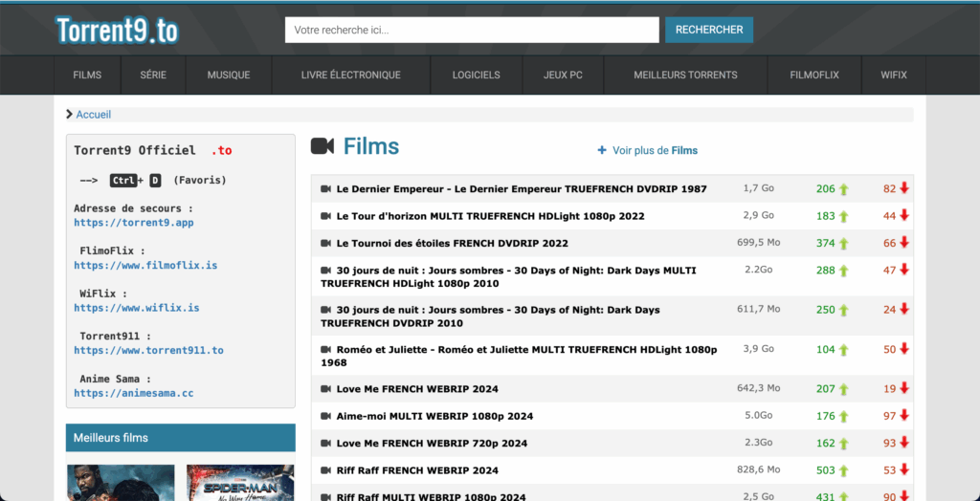Open 30 jours de nuit TRUEFRENCH DVDRIP 2010
Image resolution: width=980 pixels, height=501 pixels.
(x=490, y=316)
